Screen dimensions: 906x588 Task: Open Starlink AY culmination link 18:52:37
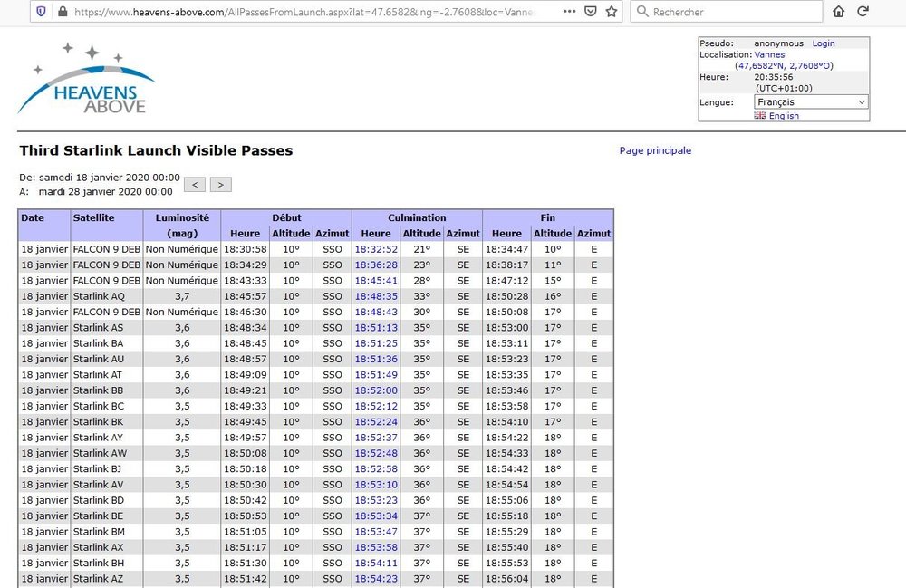376,438
